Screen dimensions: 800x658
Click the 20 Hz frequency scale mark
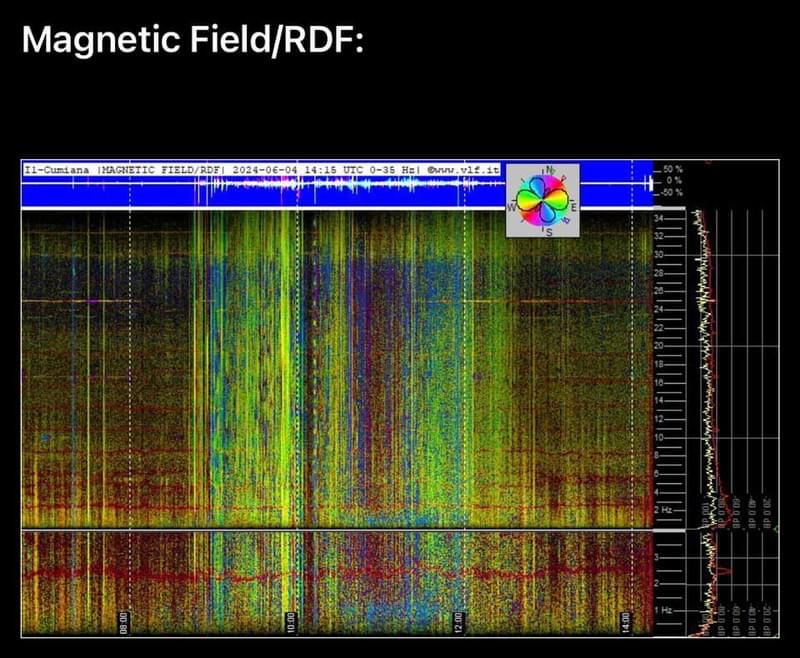(659, 345)
